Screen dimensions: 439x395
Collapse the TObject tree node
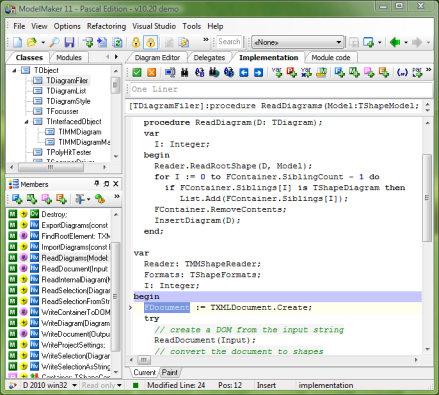click(14, 70)
